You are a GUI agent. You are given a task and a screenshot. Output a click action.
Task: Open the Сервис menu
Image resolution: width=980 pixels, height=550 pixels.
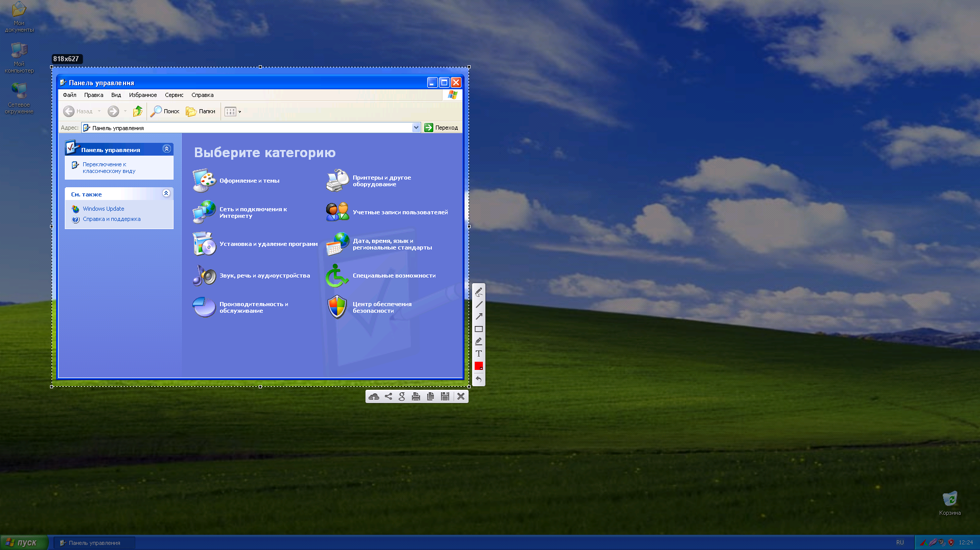[x=174, y=95]
